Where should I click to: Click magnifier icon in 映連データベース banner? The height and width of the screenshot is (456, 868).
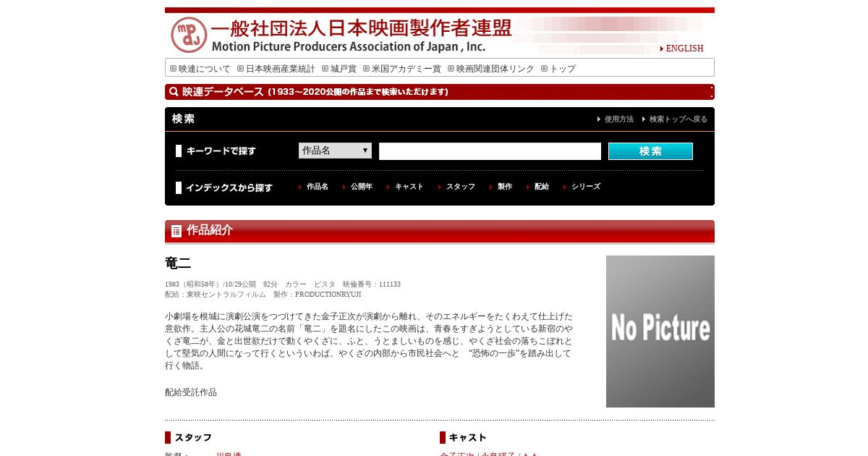[174, 92]
